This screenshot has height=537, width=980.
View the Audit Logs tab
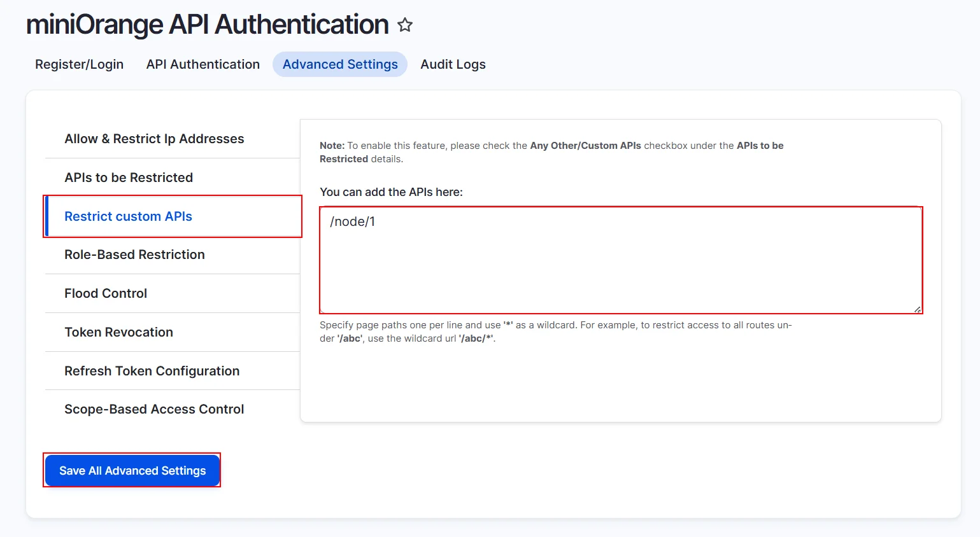pos(452,64)
